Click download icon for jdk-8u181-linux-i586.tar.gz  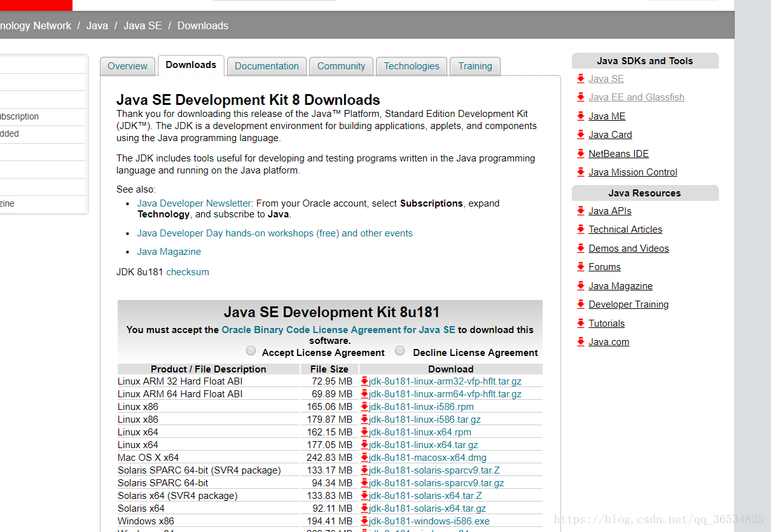[365, 419]
